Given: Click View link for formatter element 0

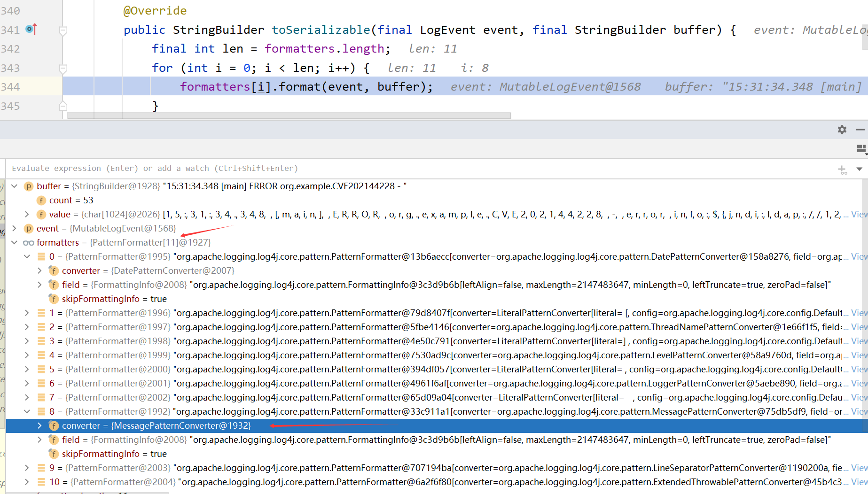Looking at the screenshot, I should pos(859,256).
